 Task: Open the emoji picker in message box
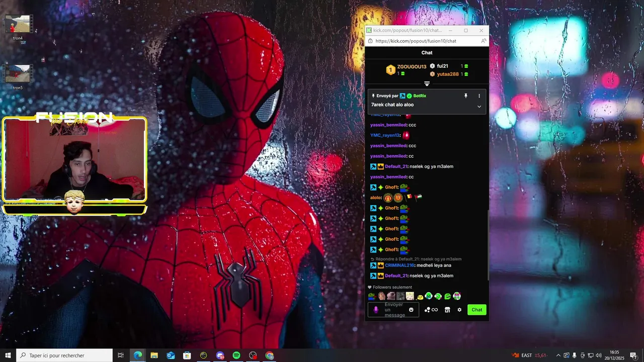(x=411, y=310)
